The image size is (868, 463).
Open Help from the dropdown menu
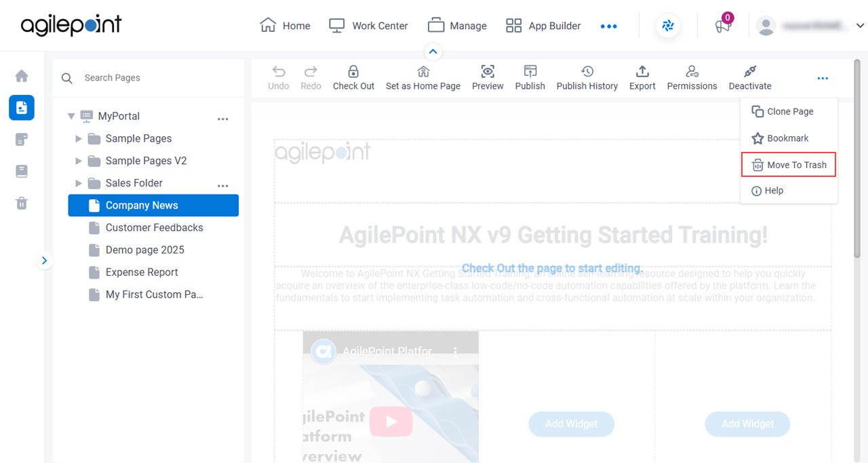(x=789, y=191)
